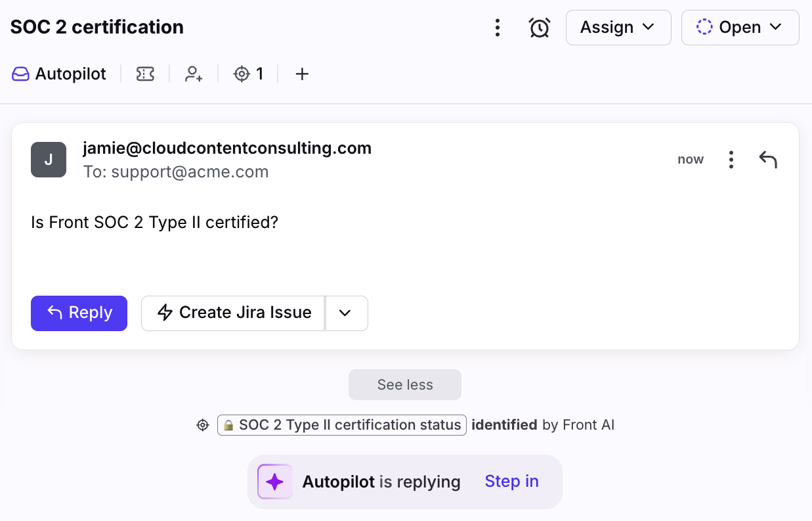
Task: Open the Open status dropdown
Action: coord(740,28)
